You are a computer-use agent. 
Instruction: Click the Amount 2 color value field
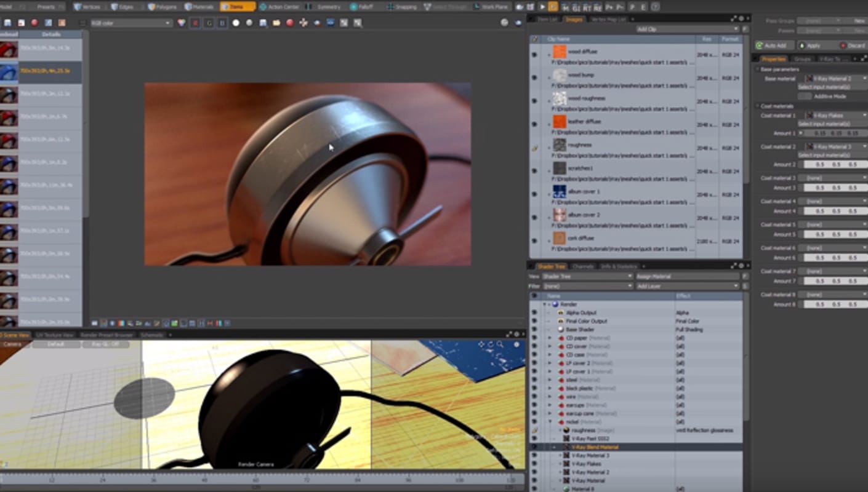(x=835, y=165)
